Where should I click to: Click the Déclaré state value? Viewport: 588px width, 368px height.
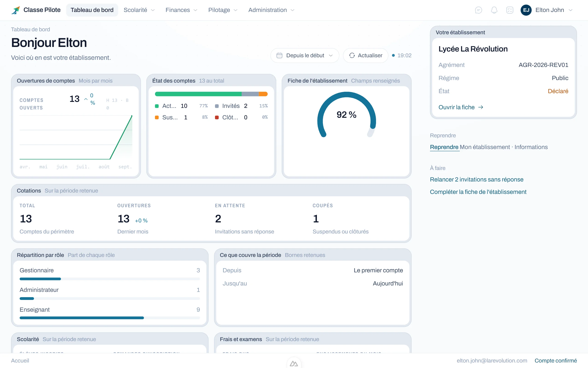click(558, 91)
